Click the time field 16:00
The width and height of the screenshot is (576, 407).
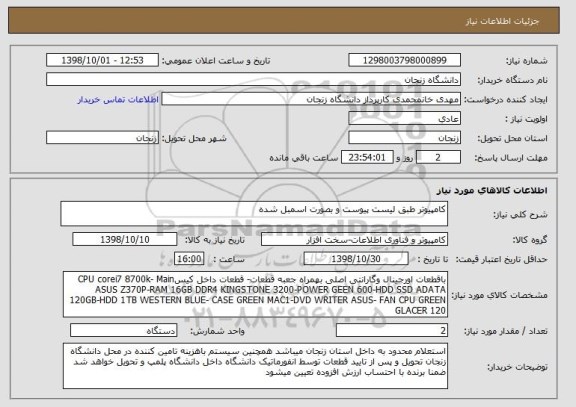coord(189,259)
